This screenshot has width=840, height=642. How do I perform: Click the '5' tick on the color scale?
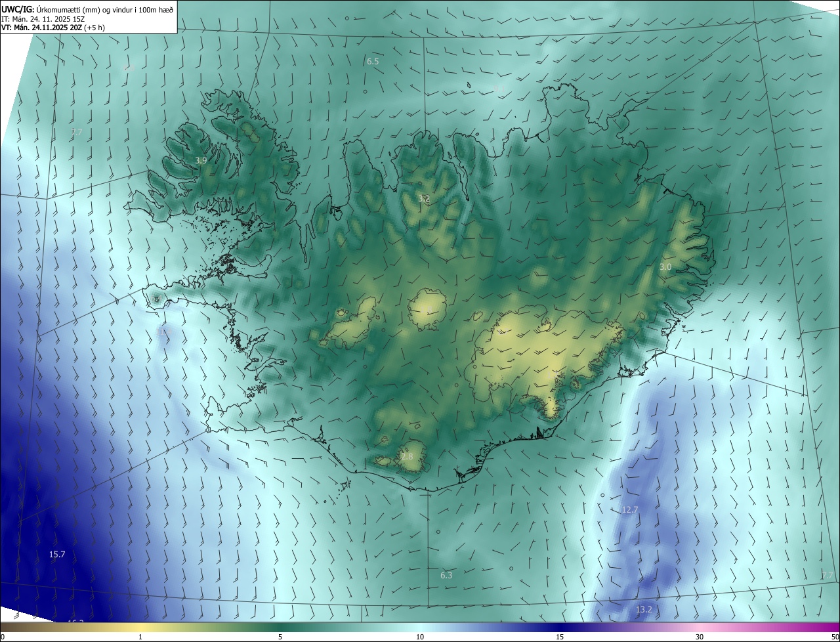280,637
